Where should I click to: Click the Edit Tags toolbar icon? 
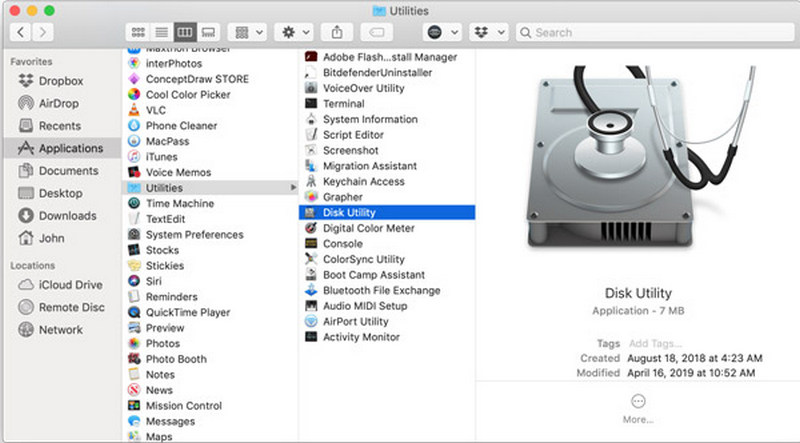click(384, 32)
